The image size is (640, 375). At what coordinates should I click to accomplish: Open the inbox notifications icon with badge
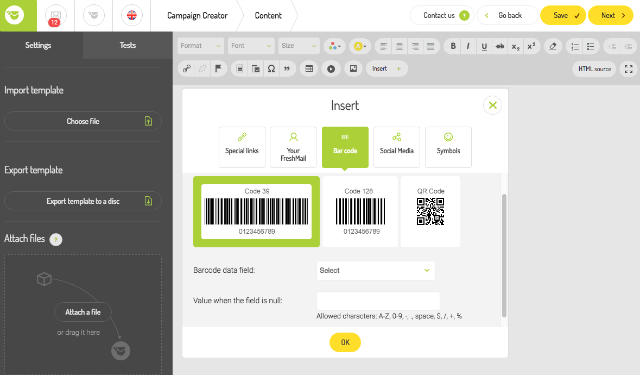coord(56,16)
